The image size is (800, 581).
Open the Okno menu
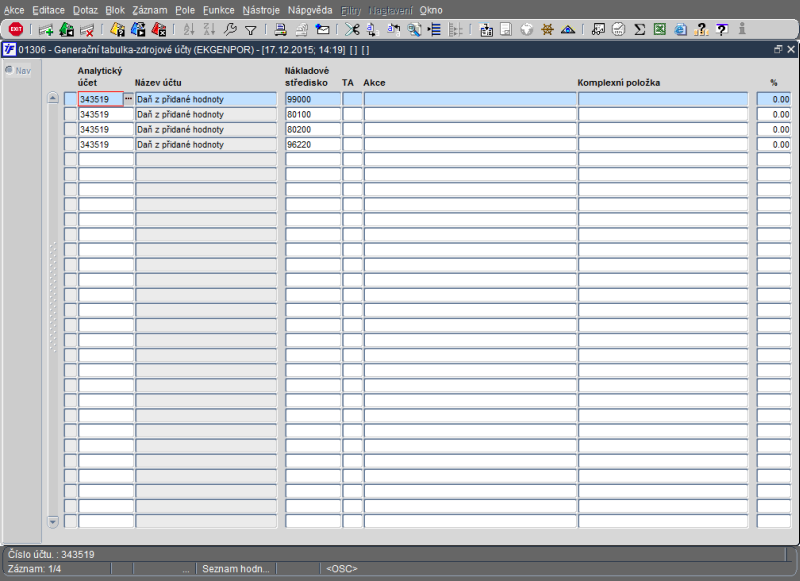point(431,10)
